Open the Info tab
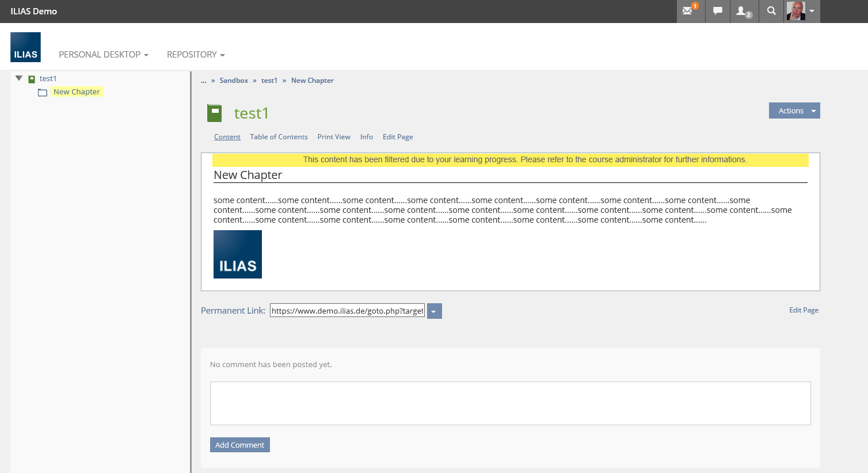The height and width of the screenshot is (473, 868). (x=367, y=137)
